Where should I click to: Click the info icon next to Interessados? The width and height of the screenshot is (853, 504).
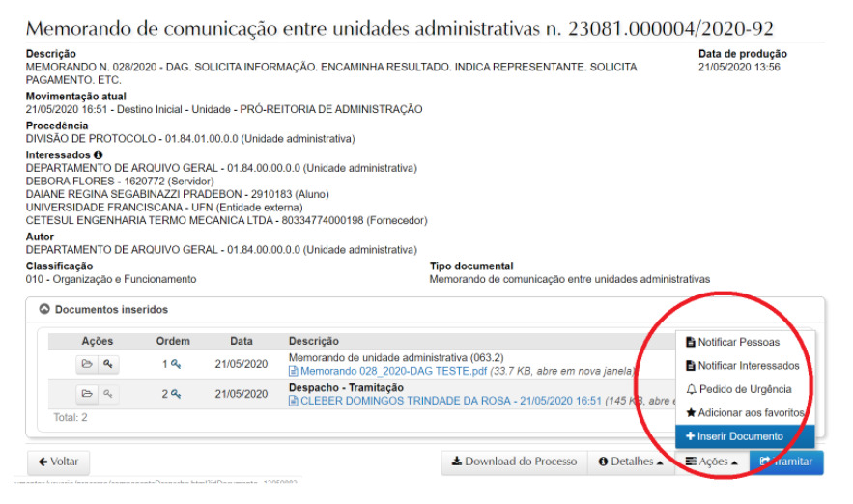coord(99,154)
